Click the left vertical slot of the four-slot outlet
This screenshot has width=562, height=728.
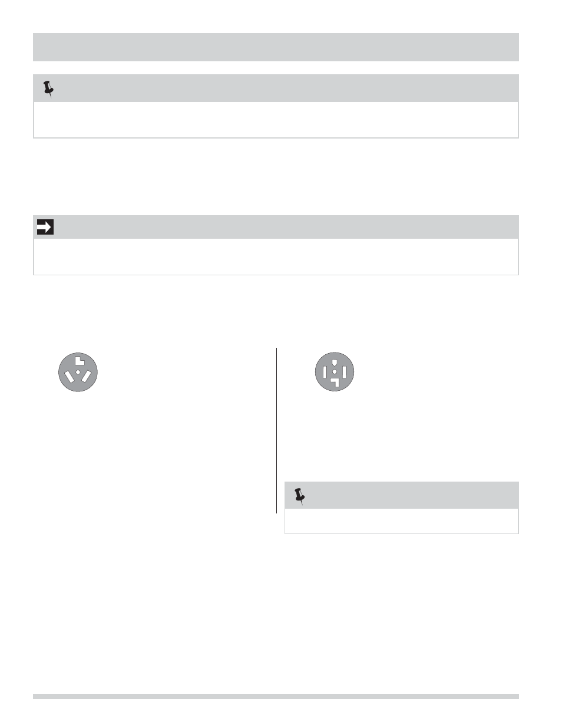325,372
